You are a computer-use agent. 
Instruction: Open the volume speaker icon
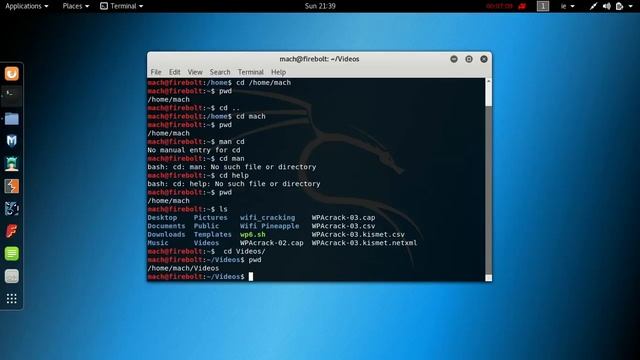607,6
